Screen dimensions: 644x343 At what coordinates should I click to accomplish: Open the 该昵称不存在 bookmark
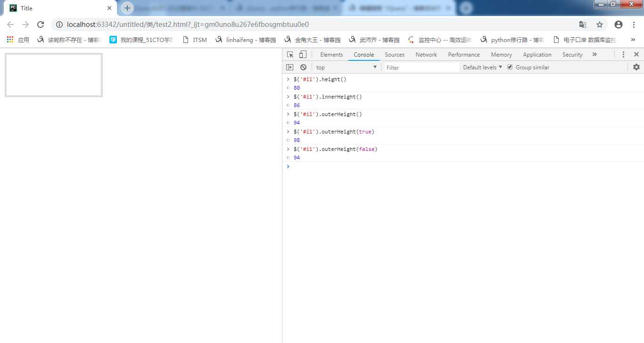tap(69, 40)
